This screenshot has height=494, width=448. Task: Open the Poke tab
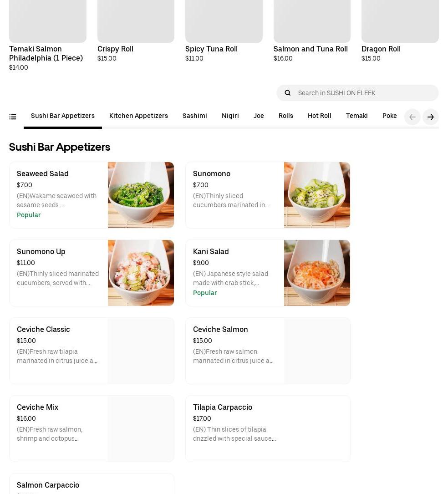[x=390, y=116]
